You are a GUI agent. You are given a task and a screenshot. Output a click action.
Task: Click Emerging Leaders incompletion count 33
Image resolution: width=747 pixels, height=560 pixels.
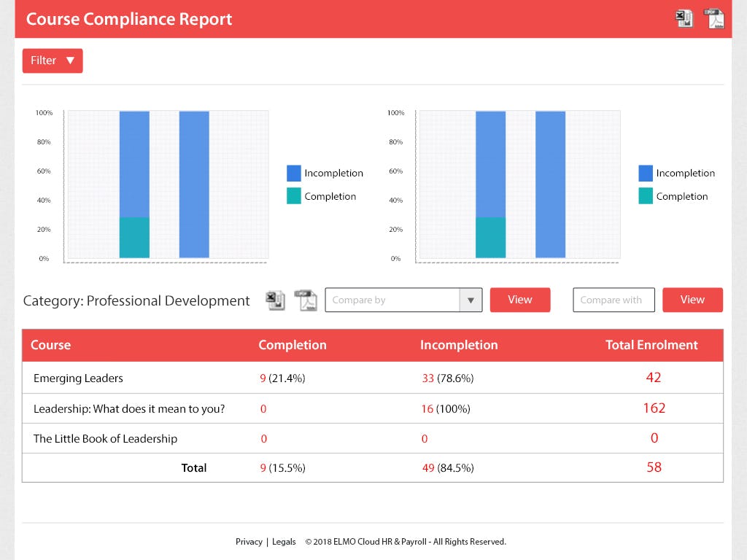427,378
